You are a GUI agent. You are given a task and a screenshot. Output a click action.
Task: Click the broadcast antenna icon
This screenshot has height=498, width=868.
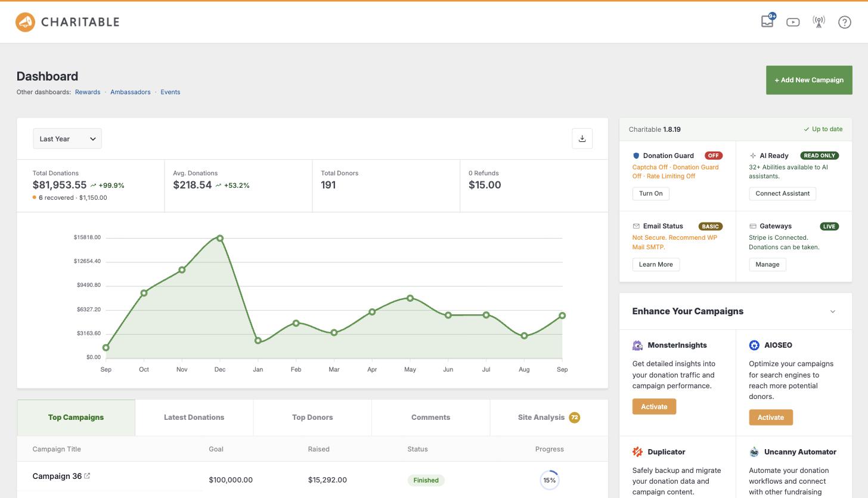click(x=819, y=22)
